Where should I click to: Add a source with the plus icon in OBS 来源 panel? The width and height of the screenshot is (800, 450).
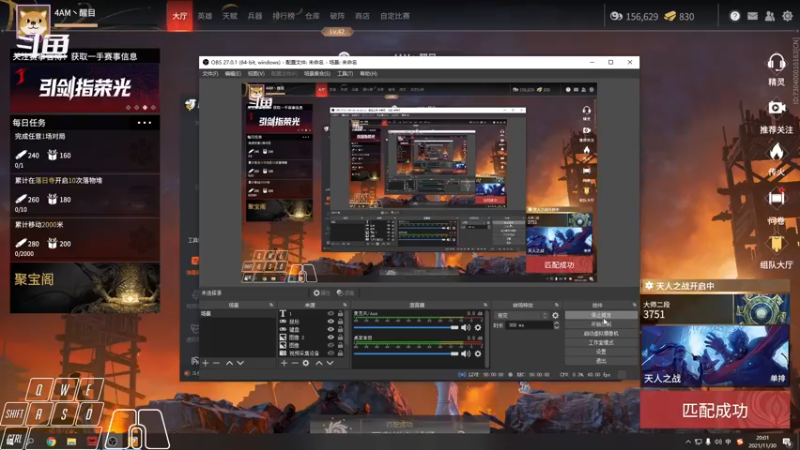click(284, 363)
